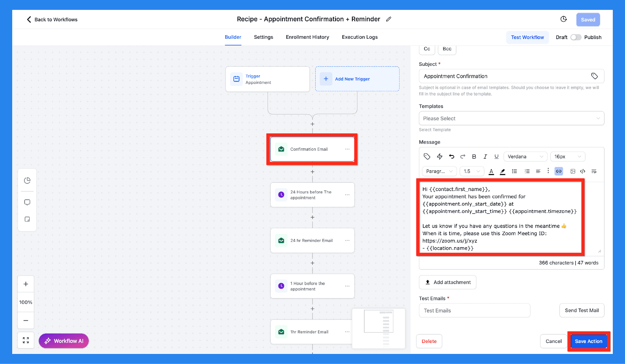The width and height of the screenshot is (625, 364).
Task: Click Add attachment button
Action: (448, 282)
